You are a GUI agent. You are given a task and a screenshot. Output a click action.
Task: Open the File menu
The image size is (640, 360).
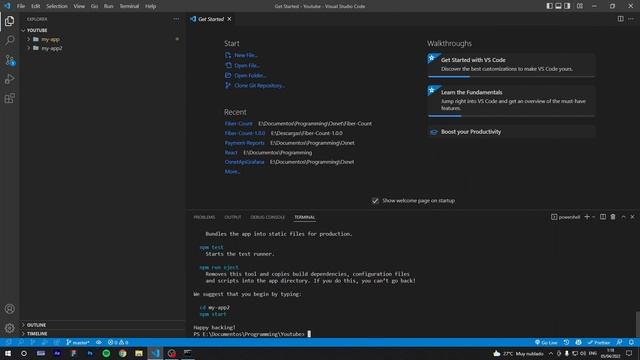[x=21, y=6]
